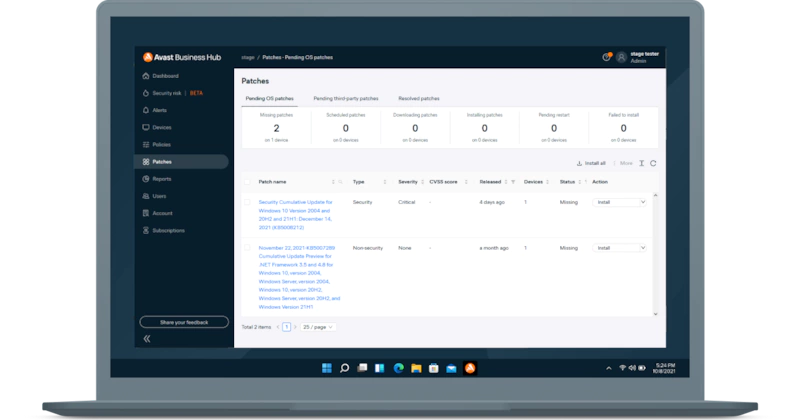The height and width of the screenshot is (420, 800).
Task: Go to Devices in the sidebar
Action: click(x=162, y=128)
